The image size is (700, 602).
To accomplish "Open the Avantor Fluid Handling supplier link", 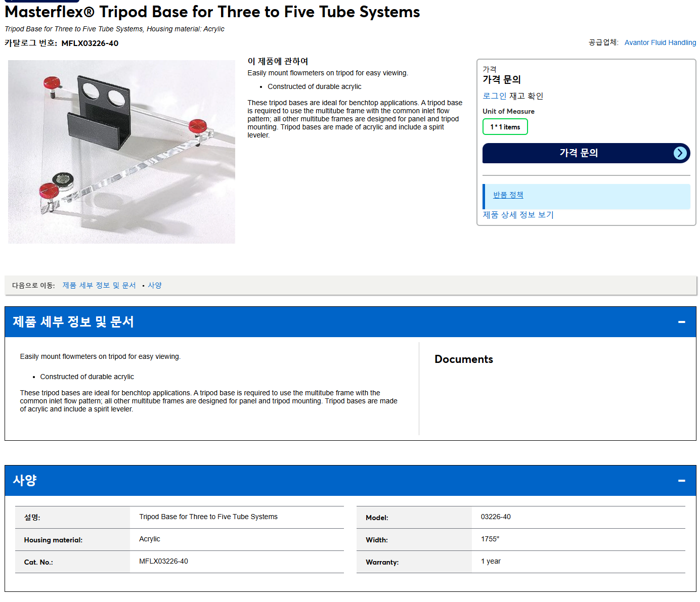I will click(x=660, y=42).
